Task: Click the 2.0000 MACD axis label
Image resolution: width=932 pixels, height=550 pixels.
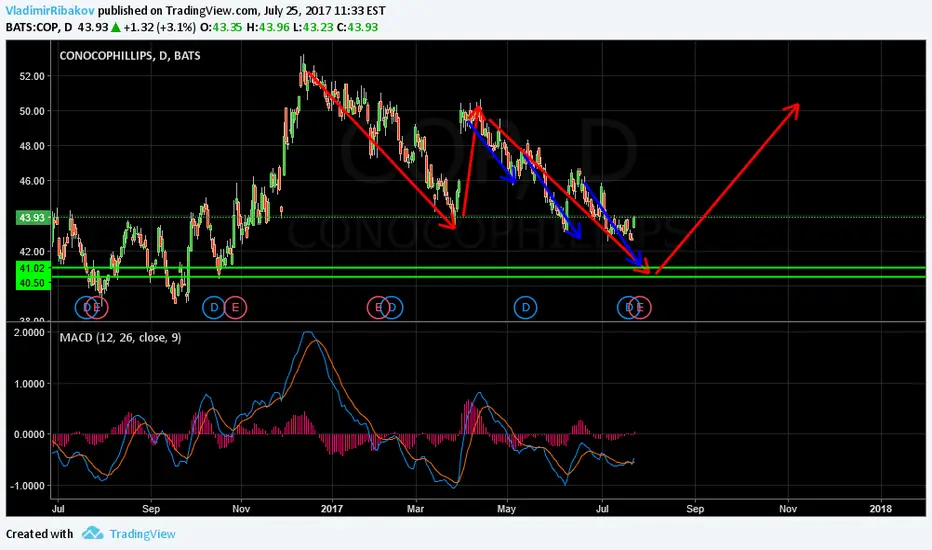Action: coord(29,332)
